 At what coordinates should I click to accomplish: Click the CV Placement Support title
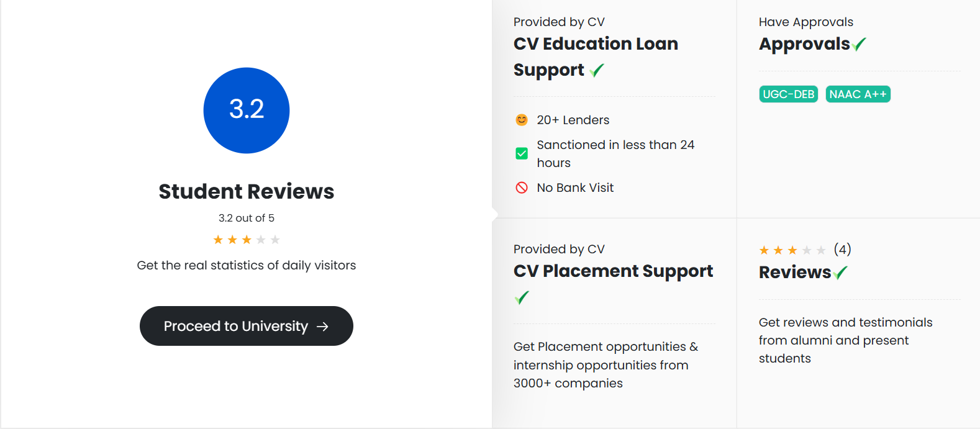[x=614, y=271]
